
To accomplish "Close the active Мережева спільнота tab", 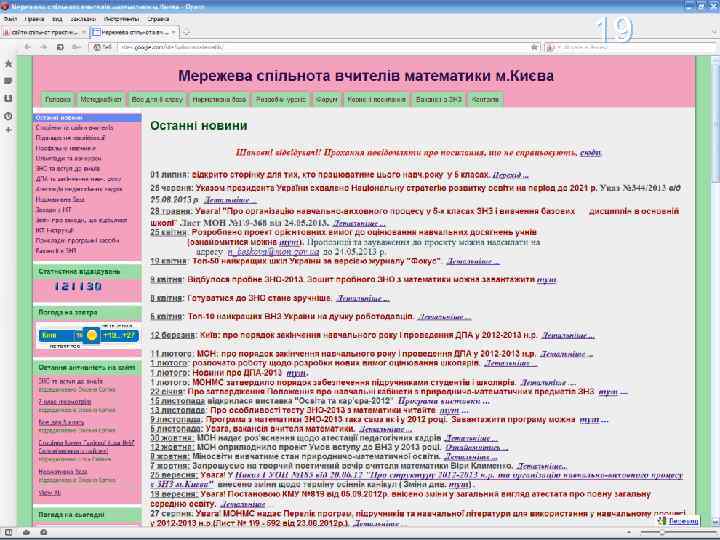I will pos(174,32).
